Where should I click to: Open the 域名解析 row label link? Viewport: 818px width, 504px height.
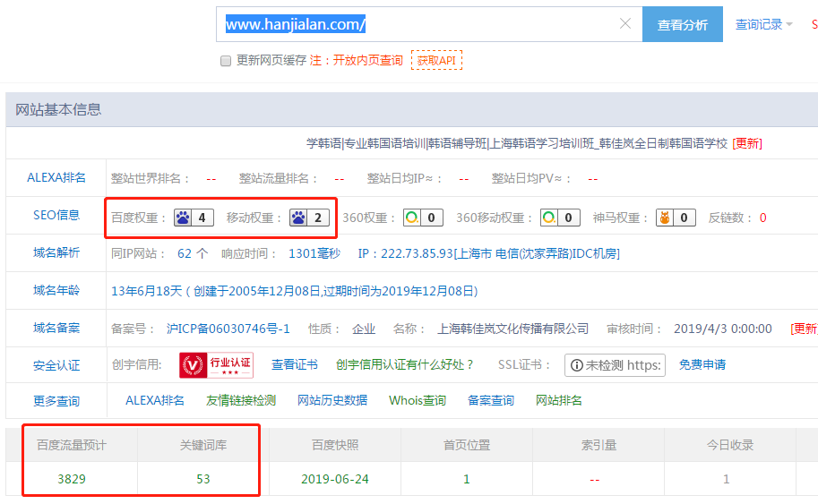[56, 252]
